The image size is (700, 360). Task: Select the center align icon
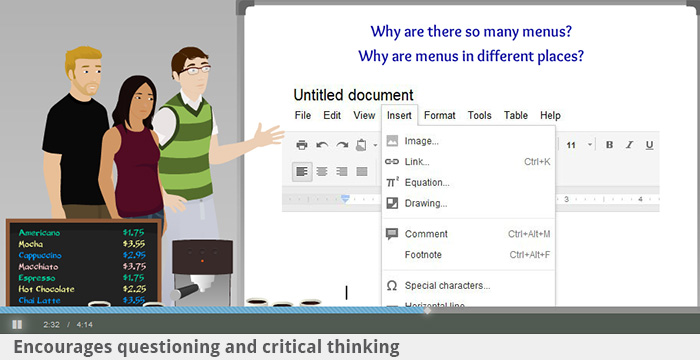click(x=322, y=171)
